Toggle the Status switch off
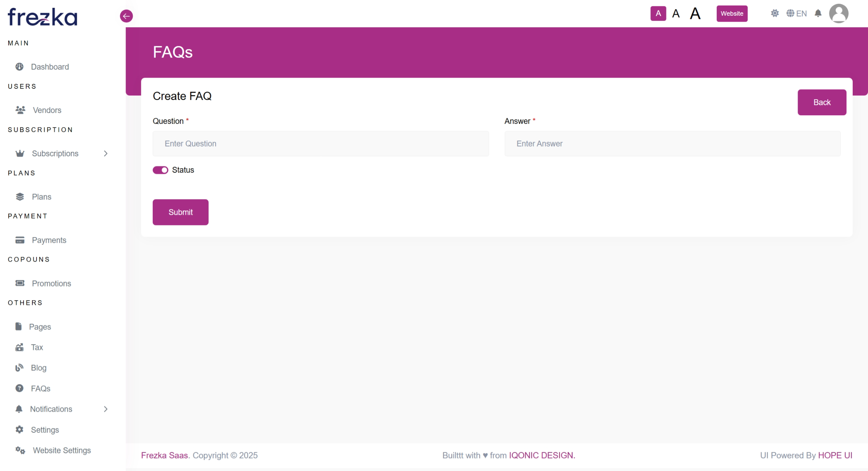 [x=160, y=170]
